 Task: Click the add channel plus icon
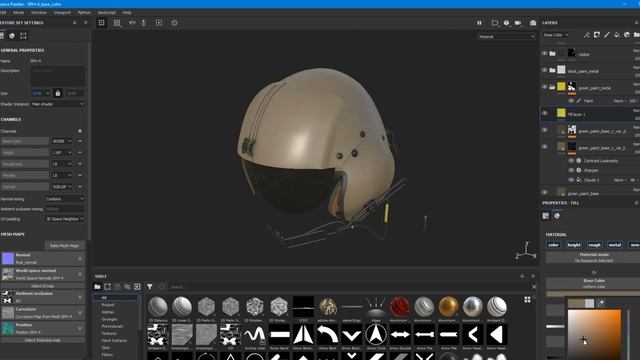[80, 131]
